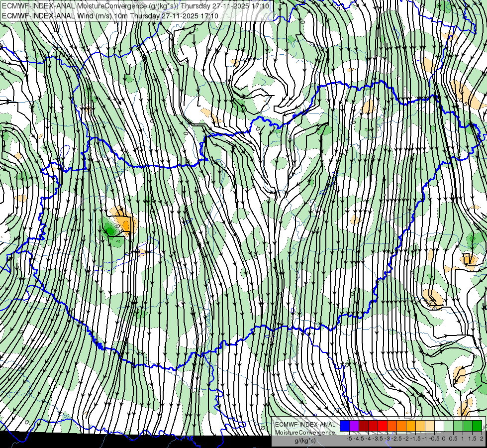Screen dimensions: 487x448
Task: Click the purple legend swatch between -5 and -4.5
Action: click(x=354, y=426)
